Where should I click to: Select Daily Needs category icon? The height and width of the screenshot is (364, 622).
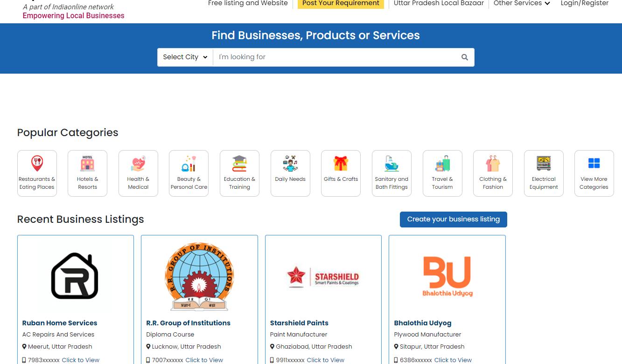(290, 163)
